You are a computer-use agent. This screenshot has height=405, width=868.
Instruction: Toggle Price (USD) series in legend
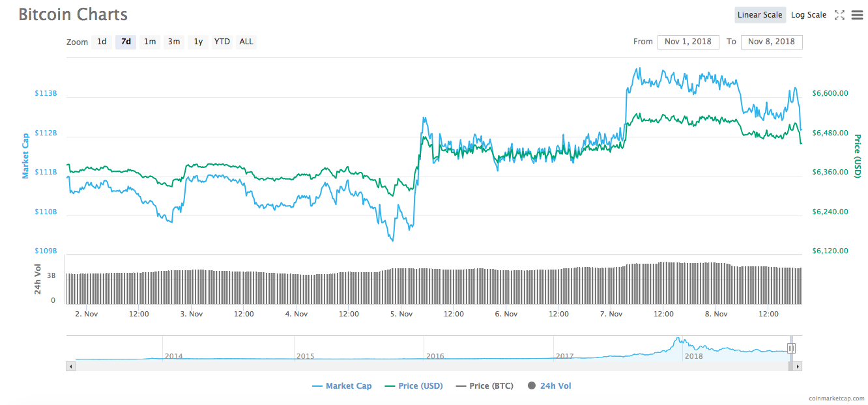[x=414, y=386]
